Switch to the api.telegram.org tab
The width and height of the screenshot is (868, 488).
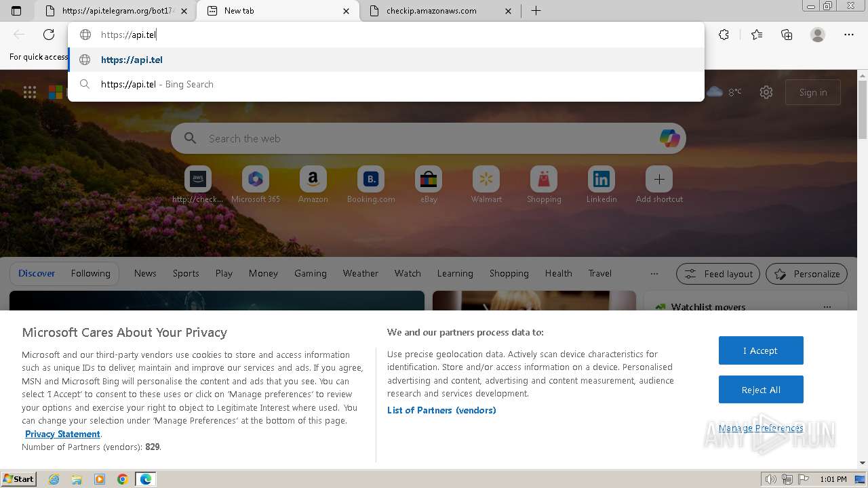pyautogui.click(x=115, y=11)
